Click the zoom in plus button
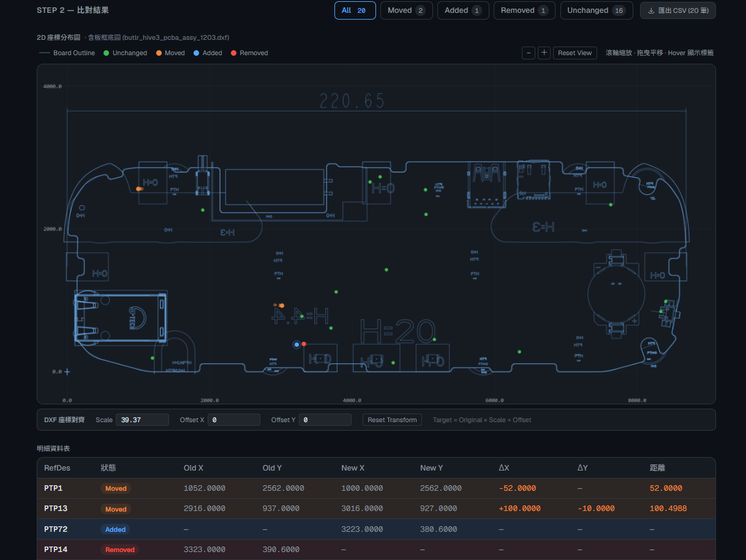The width and height of the screenshot is (746, 560). click(544, 53)
